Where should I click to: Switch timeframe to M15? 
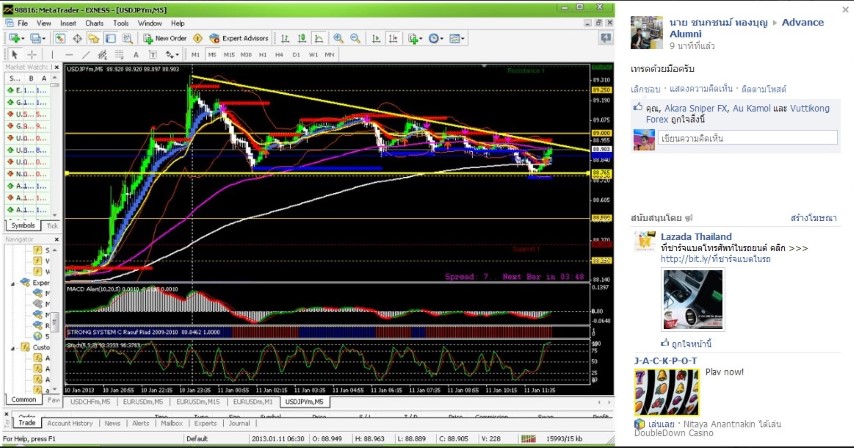229,54
